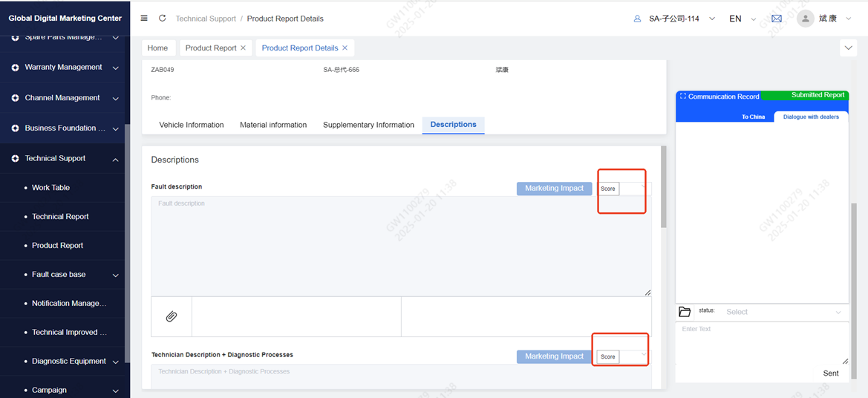Close the Product Report tab
The height and width of the screenshot is (398, 868).
243,48
